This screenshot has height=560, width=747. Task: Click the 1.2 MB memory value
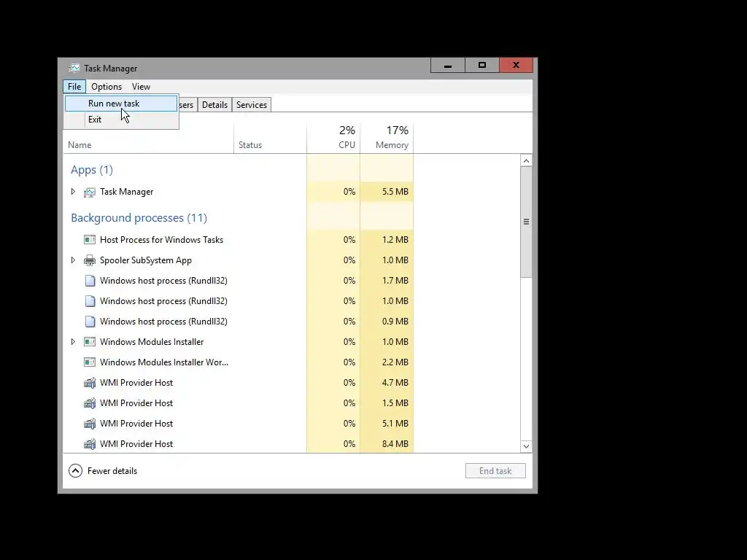click(395, 239)
